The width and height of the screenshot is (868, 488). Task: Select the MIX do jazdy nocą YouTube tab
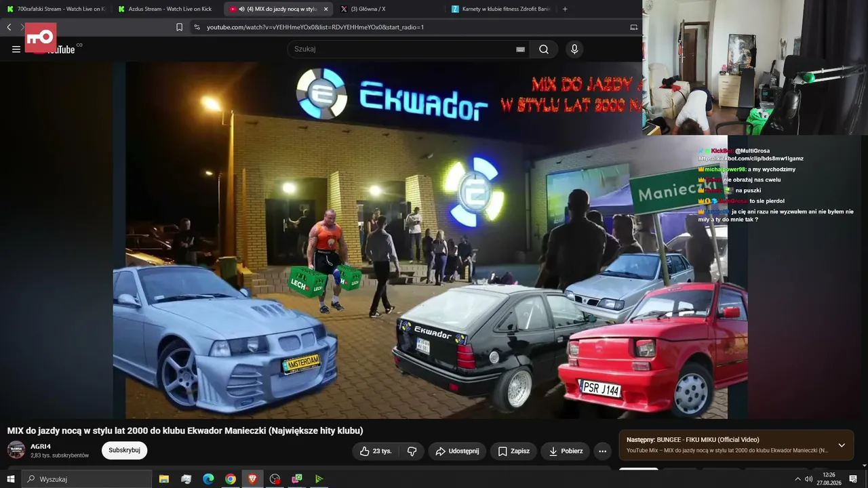click(x=278, y=9)
